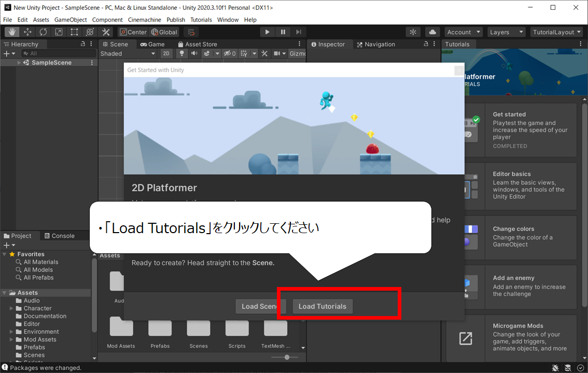The width and height of the screenshot is (588, 373).
Task: Open Hierarchy panel options menu
Action: point(91,44)
